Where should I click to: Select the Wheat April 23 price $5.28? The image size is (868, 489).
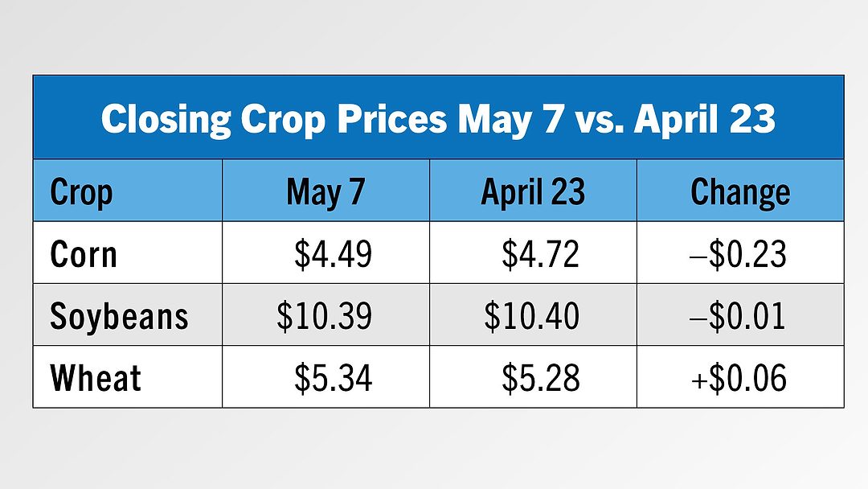(x=540, y=377)
